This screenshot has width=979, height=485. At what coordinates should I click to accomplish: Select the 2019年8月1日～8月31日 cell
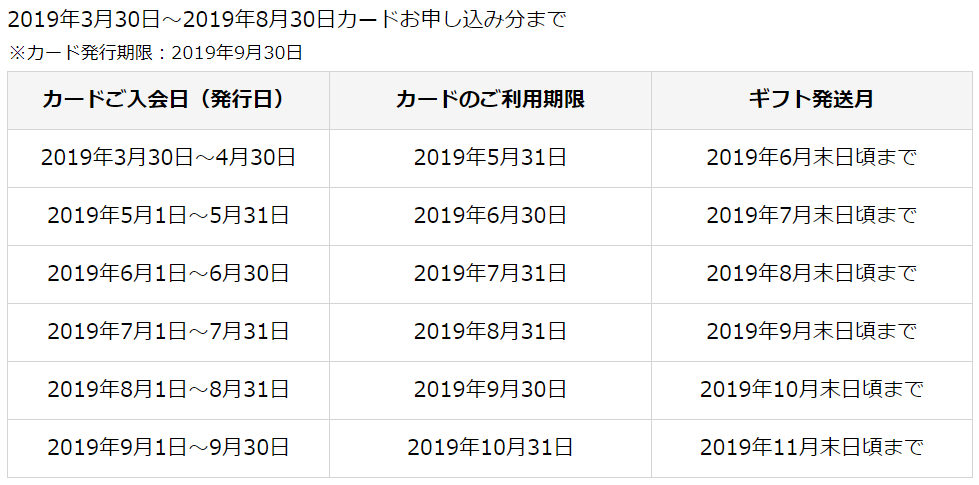click(x=168, y=389)
